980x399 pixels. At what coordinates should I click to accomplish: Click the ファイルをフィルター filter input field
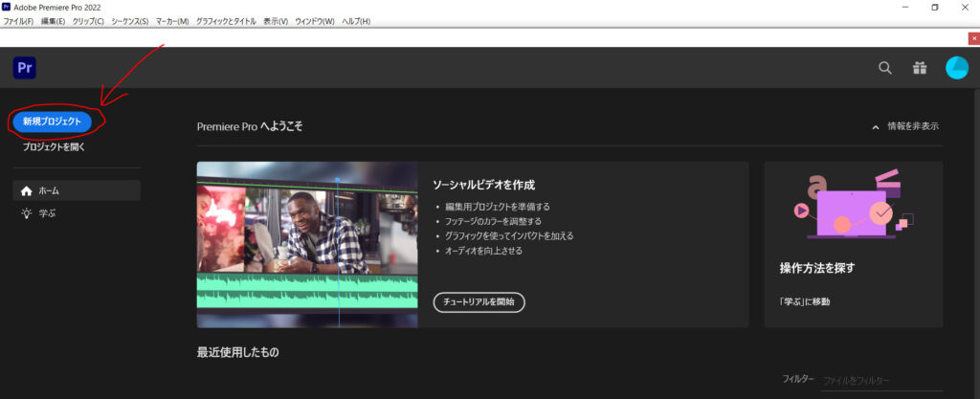point(881,380)
